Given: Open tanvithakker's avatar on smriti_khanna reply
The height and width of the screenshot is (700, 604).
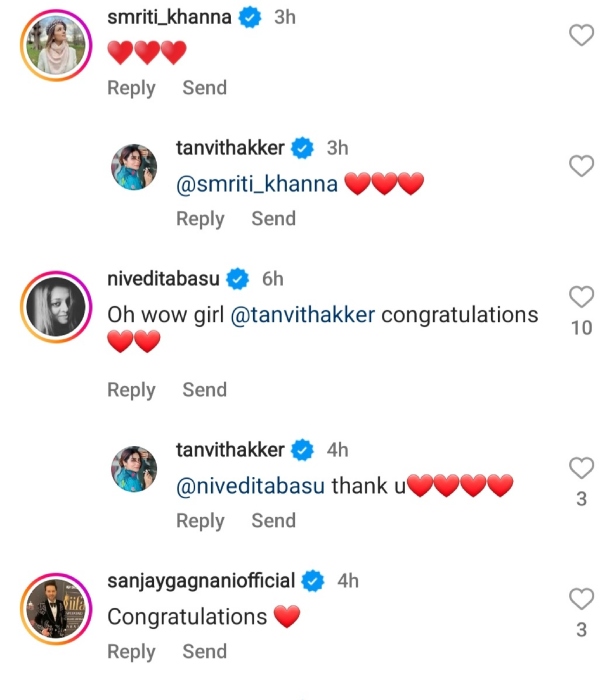Looking at the screenshot, I should pyautogui.click(x=133, y=169).
